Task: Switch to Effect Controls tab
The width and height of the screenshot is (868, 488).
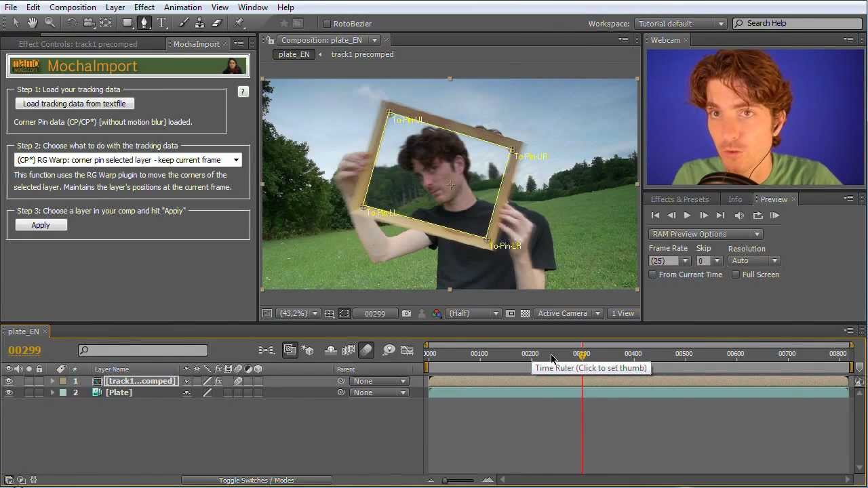Action: tap(78, 44)
